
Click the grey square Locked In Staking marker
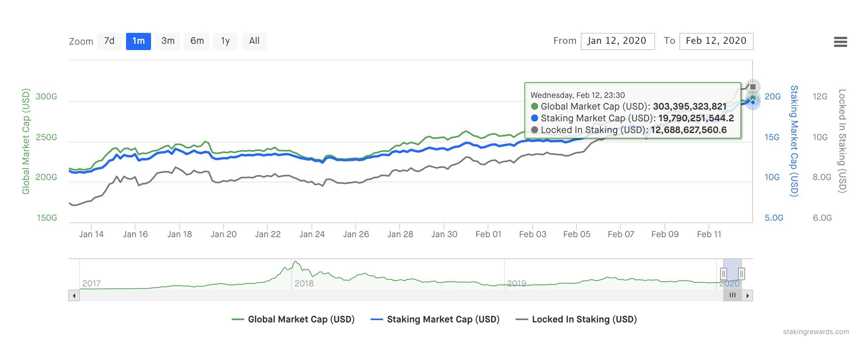753,86
